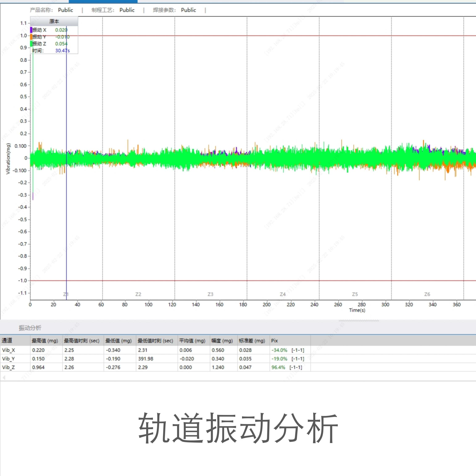The height and width of the screenshot is (476, 476).
Task: Sort by 最高值 (mg) column header
Action: coord(45,341)
